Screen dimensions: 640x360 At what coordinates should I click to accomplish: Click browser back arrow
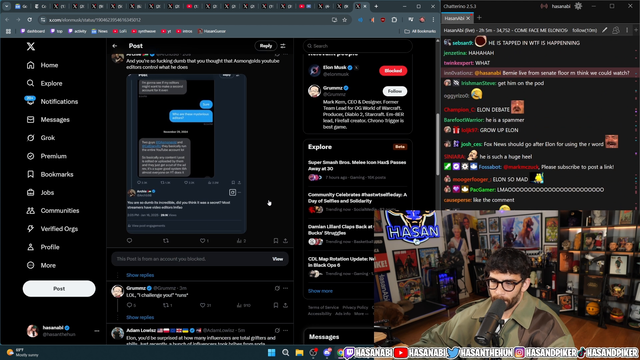pos(7,20)
